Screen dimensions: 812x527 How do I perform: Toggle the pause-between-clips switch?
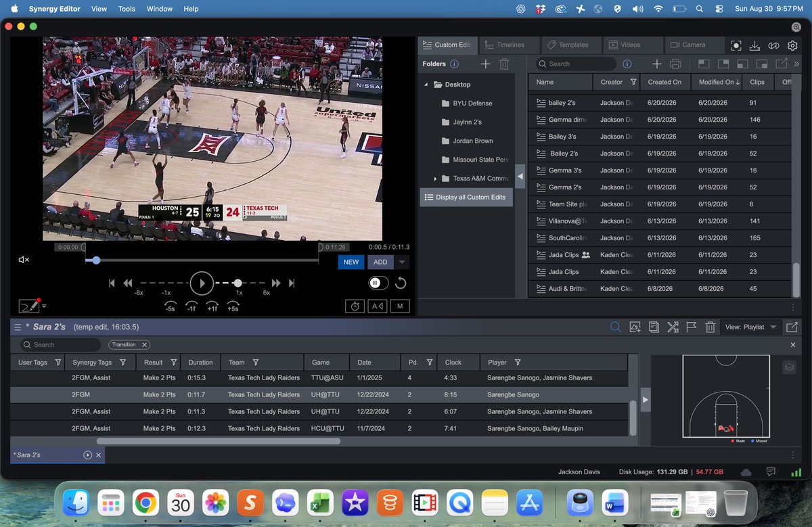click(x=379, y=283)
